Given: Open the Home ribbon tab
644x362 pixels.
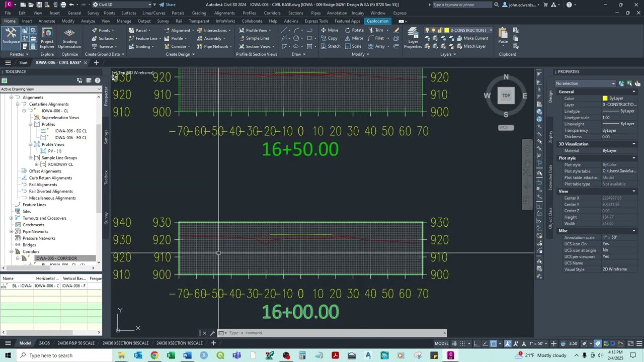Looking at the screenshot, I should [10, 21].
